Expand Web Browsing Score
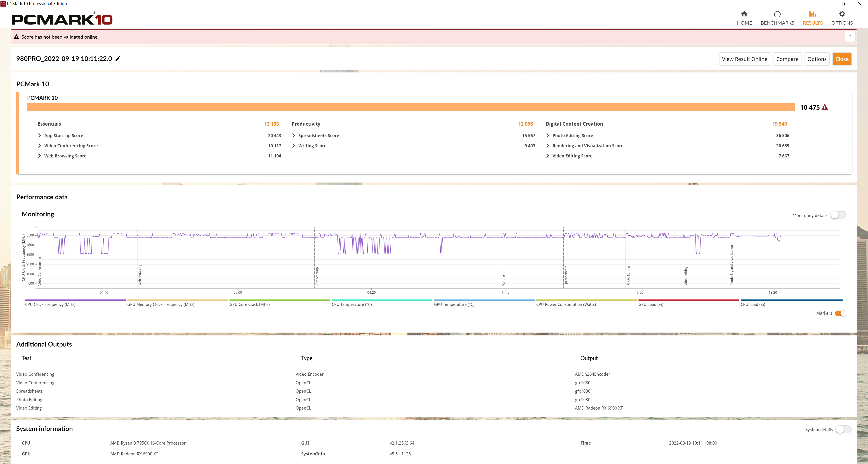Image resolution: width=868 pixels, height=464 pixels. [x=40, y=156]
